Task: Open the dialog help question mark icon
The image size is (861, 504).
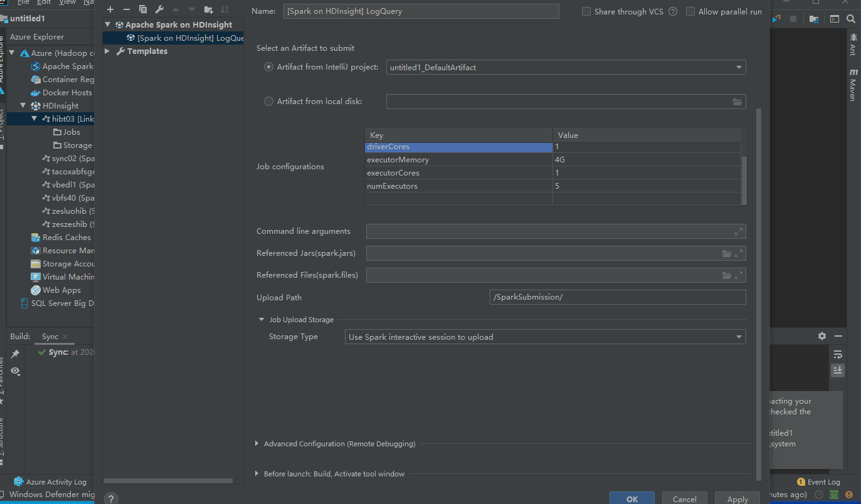Action: click(111, 498)
